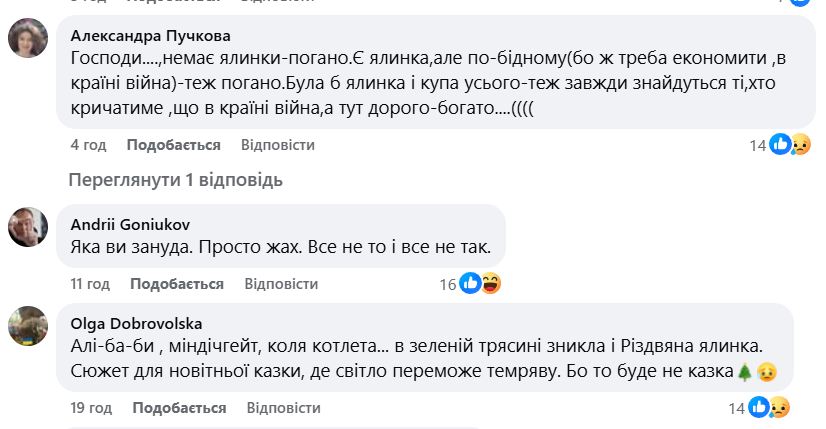
Task: Click reaction count 16 on Andrii's comment
Action: pos(448,285)
